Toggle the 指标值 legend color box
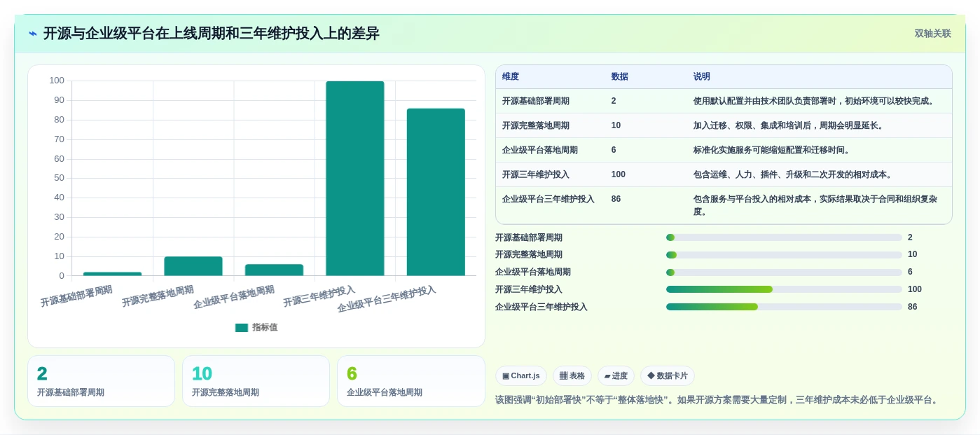980x435 pixels. (x=242, y=327)
